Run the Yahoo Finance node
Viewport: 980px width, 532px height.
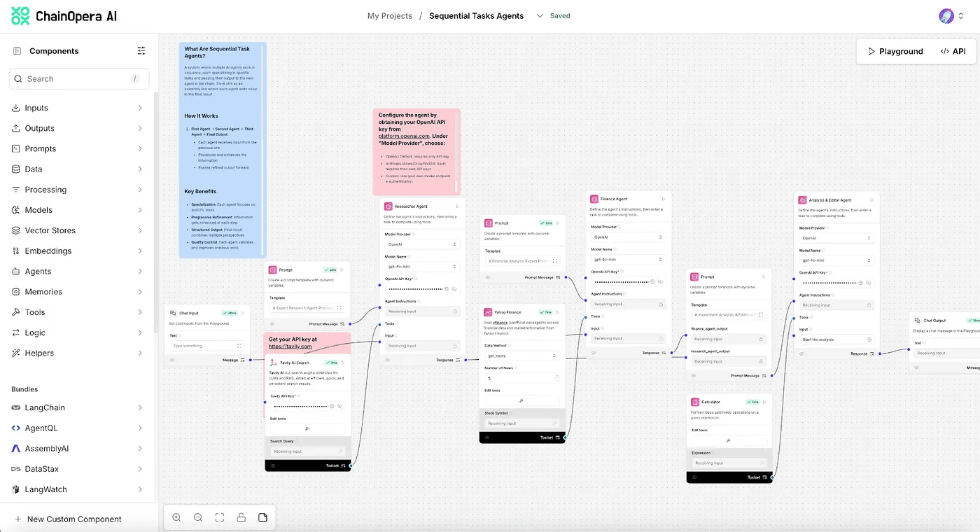click(559, 312)
